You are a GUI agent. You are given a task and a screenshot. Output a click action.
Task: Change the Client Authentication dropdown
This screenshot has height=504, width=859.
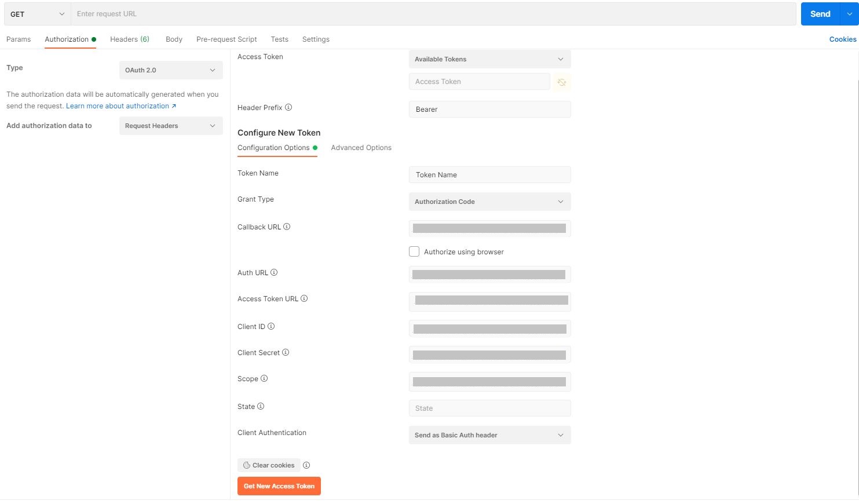point(489,434)
